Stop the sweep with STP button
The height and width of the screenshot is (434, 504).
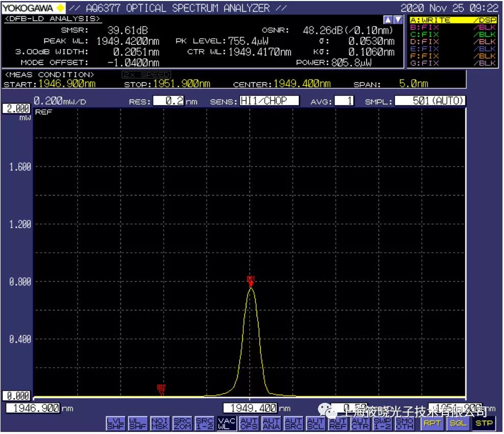point(484,423)
